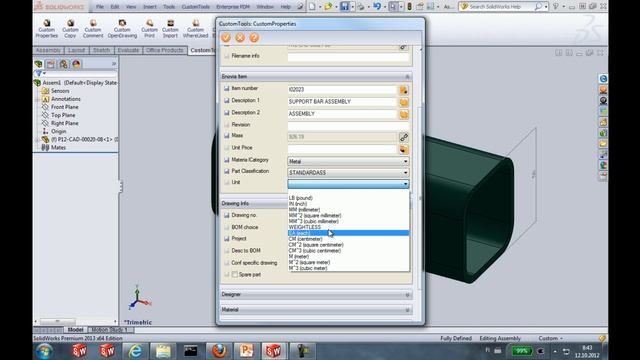This screenshot has width=640, height=360.
Task: Expand the Designer section
Action: tap(407, 295)
